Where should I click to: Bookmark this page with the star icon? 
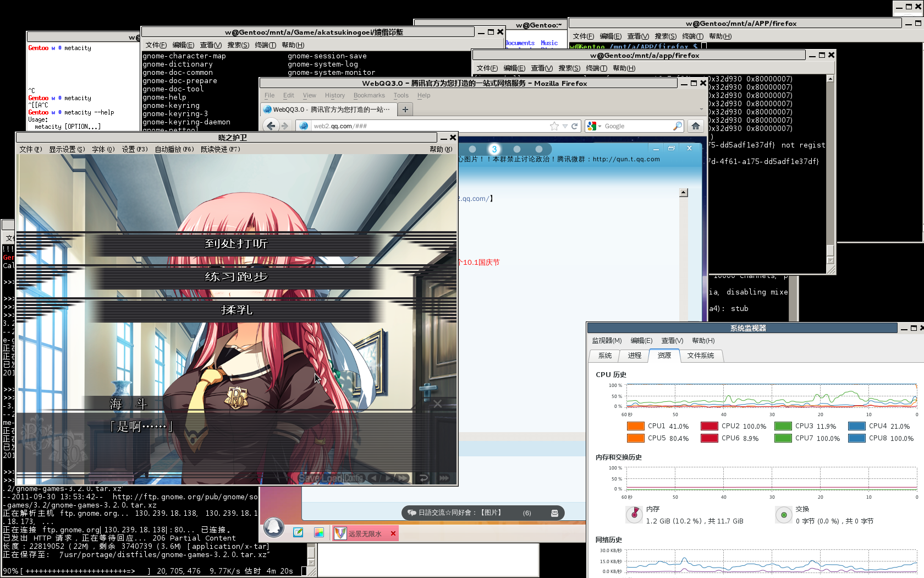pyautogui.click(x=554, y=126)
